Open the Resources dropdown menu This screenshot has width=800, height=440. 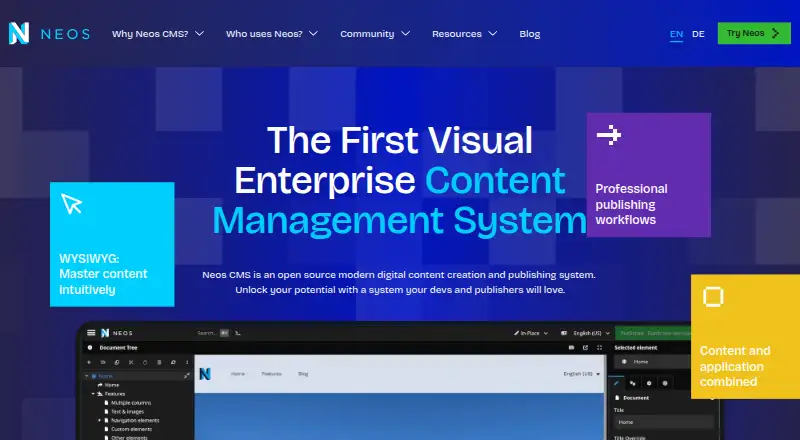[x=464, y=34]
